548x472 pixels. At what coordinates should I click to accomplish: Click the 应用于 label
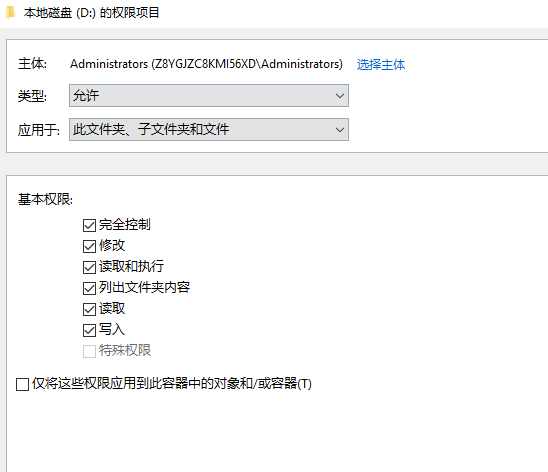pos(39,130)
